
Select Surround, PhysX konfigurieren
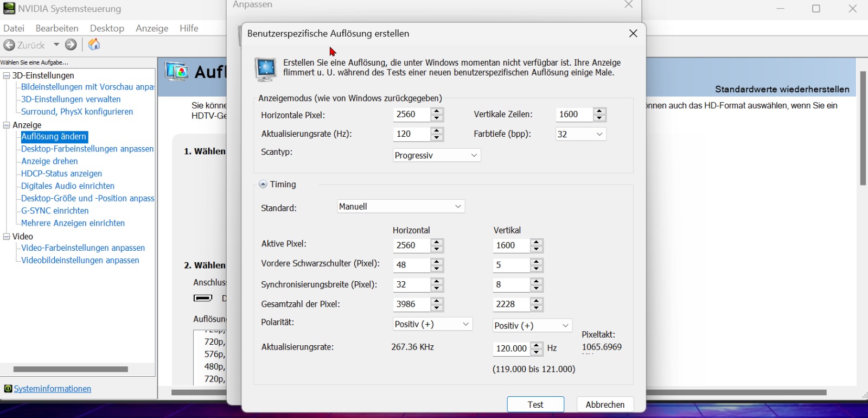76,112
